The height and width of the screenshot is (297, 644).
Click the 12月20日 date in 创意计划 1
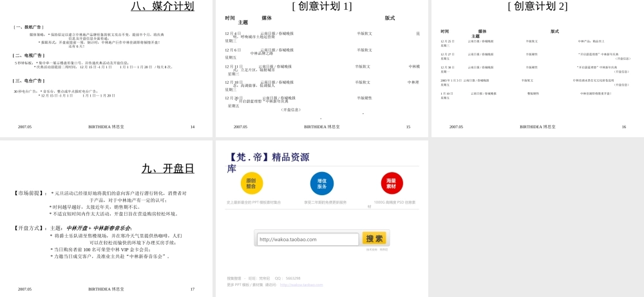tap(234, 98)
